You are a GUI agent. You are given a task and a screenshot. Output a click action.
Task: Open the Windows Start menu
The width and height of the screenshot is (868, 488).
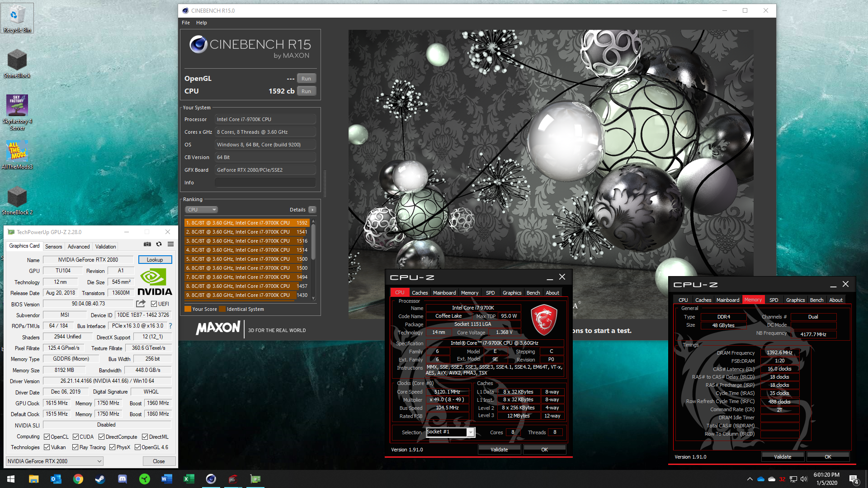(x=11, y=479)
